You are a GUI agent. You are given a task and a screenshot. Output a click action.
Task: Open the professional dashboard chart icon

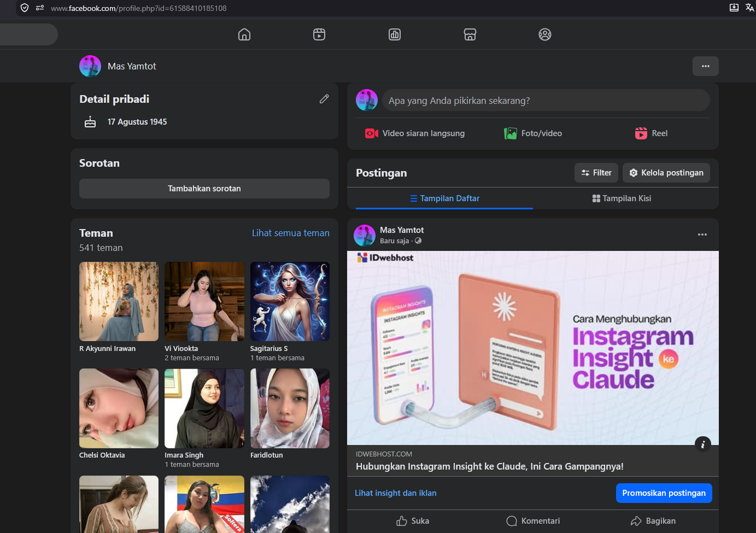click(x=395, y=34)
